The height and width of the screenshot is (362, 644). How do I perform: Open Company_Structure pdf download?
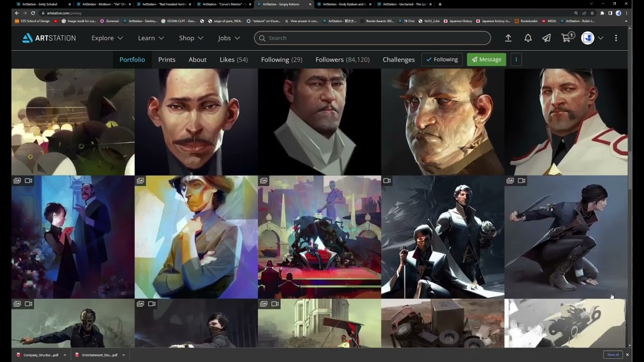[38, 355]
